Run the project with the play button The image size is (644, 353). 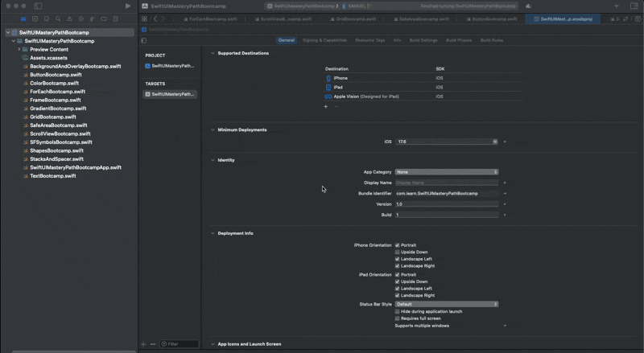pyautogui.click(x=128, y=6)
